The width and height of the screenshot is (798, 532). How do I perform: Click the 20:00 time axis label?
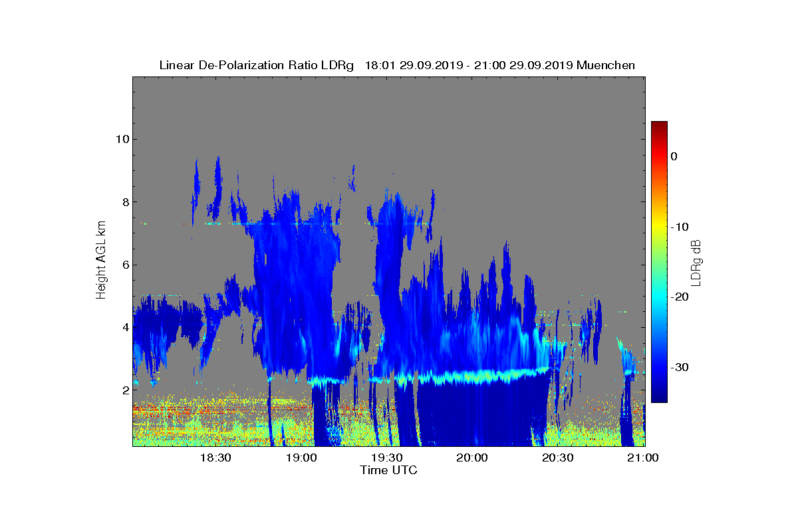tap(472, 458)
